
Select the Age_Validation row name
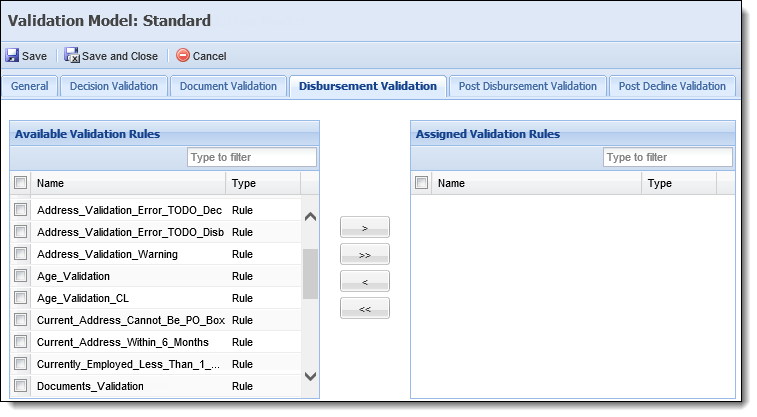(x=73, y=277)
